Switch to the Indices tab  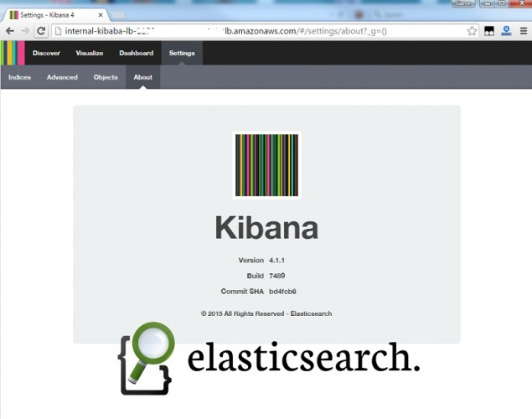(19, 77)
